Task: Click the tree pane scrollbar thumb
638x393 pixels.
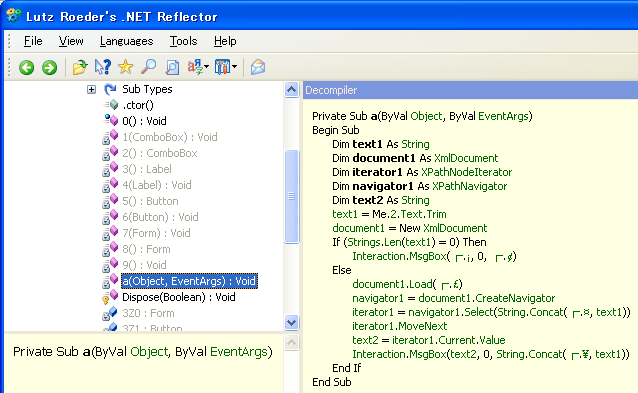Action: point(291,196)
